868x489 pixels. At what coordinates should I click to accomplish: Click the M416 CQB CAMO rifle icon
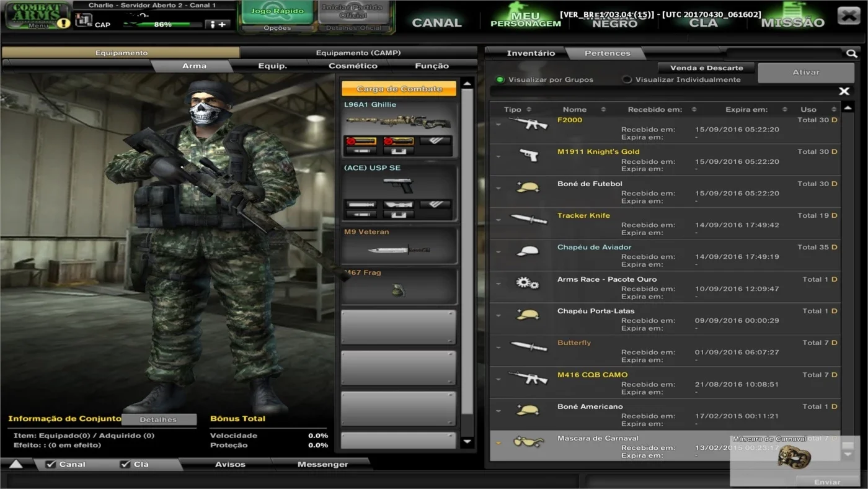pos(528,378)
